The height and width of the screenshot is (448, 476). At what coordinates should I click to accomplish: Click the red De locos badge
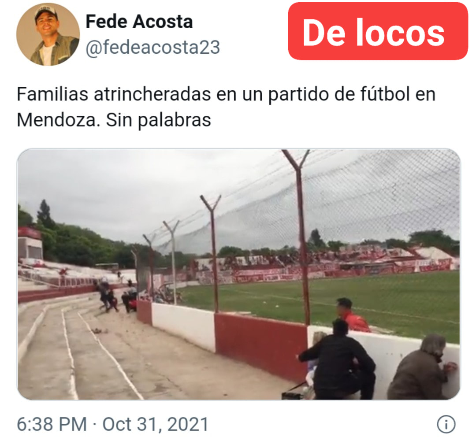pos(378,31)
